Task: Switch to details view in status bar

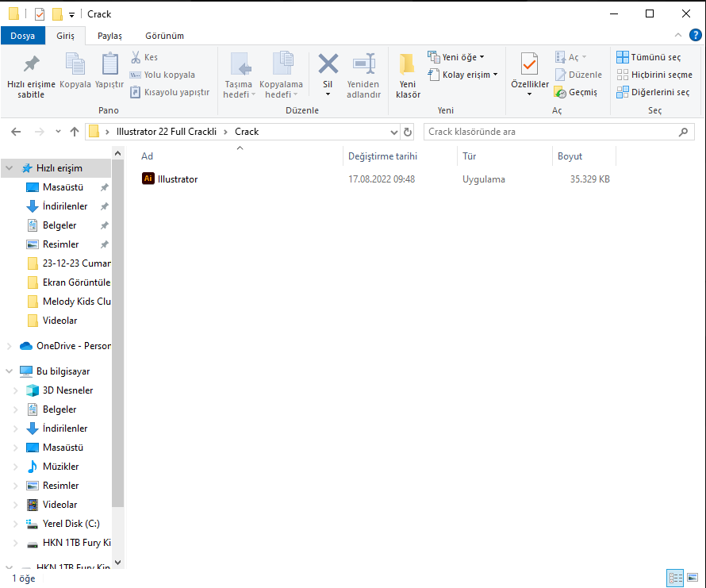Action: pyautogui.click(x=675, y=578)
